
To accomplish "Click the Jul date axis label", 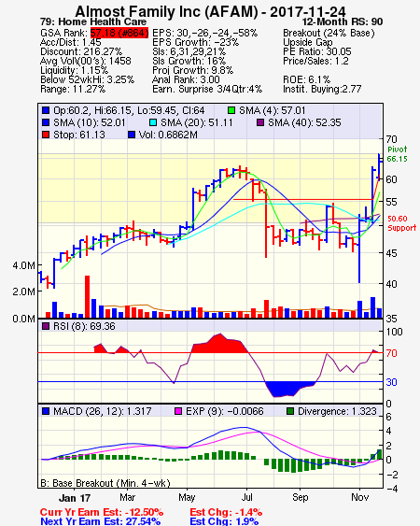I will click(246, 497).
